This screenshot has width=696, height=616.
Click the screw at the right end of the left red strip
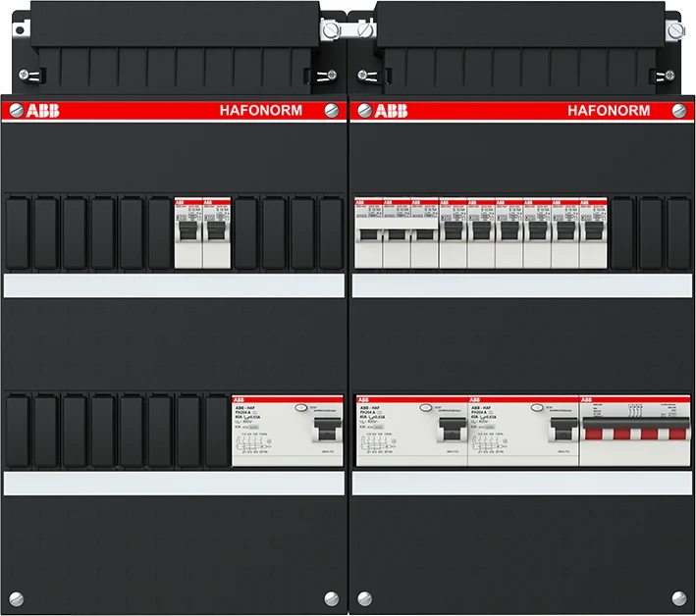click(332, 111)
